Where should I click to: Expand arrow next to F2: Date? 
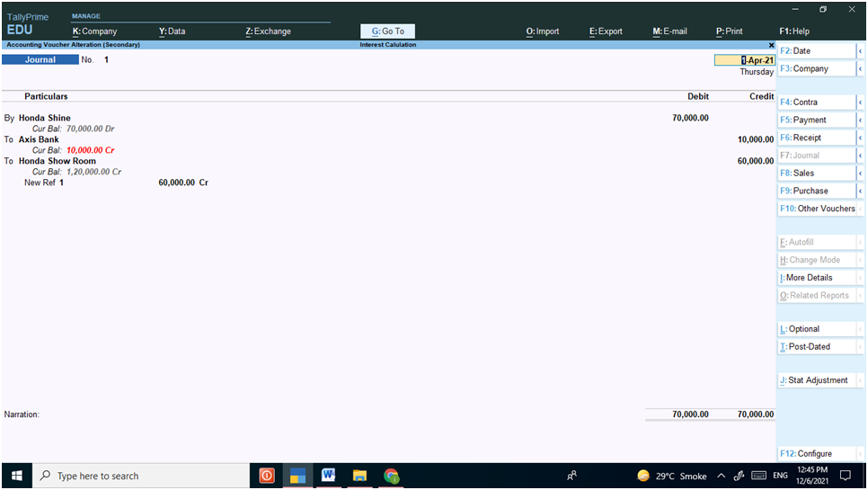point(860,51)
